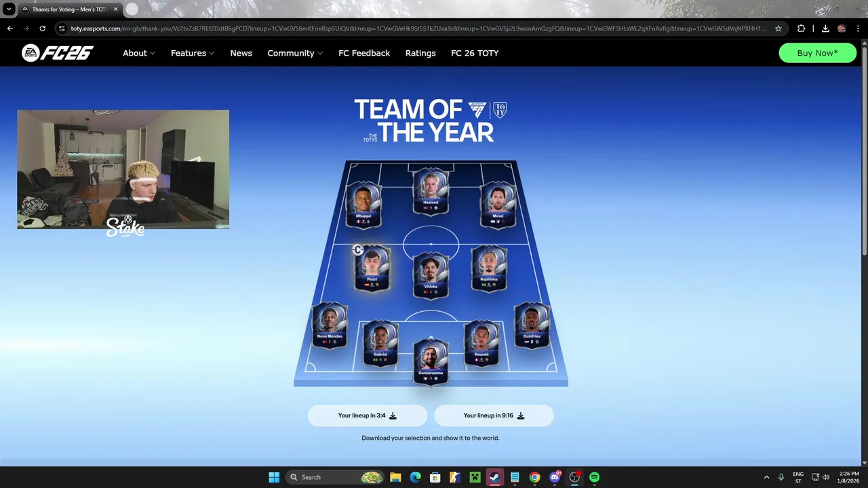Open File Explorer from the taskbar
This screenshot has width=868, height=488.
click(x=395, y=477)
